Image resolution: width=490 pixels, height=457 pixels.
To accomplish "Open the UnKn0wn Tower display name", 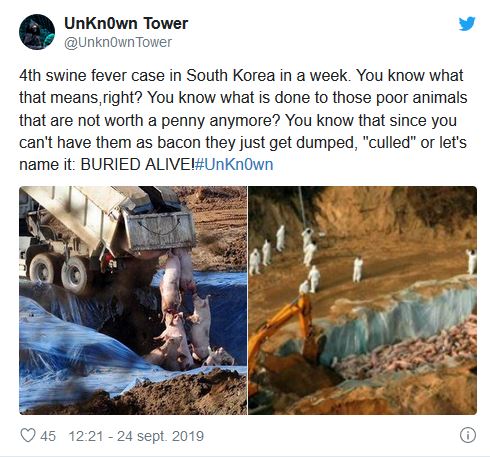I will (126, 24).
